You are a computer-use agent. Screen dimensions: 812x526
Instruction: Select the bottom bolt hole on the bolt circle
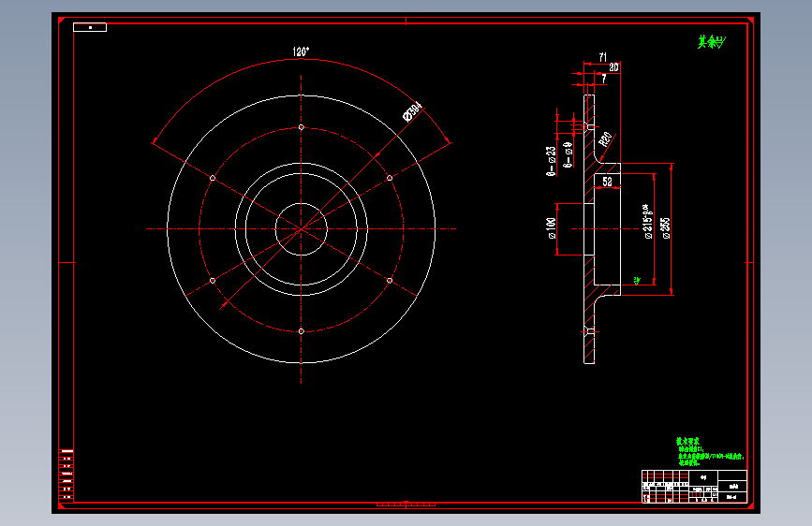(x=302, y=331)
